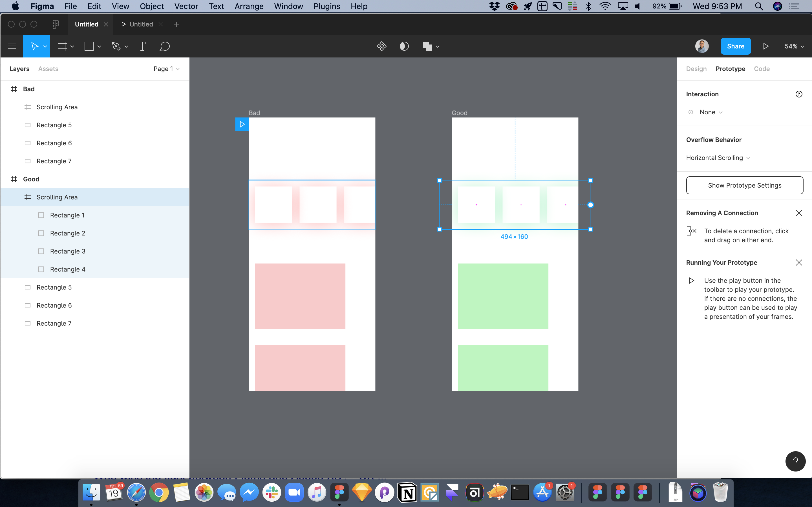Present the prototype with the play icon
This screenshot has width=812, height=507.
pyautogui.click(x=765, y=46)
